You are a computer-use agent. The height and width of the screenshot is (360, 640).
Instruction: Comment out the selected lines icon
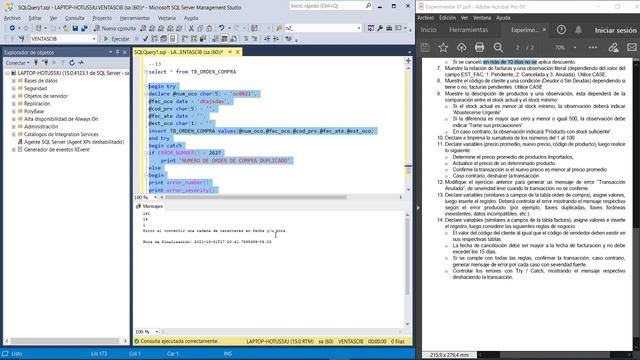246,39
